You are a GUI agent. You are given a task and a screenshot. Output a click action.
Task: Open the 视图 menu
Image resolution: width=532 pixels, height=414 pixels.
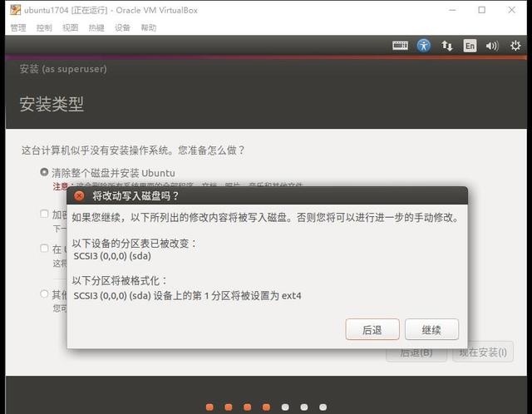click(x=70, y=27)
